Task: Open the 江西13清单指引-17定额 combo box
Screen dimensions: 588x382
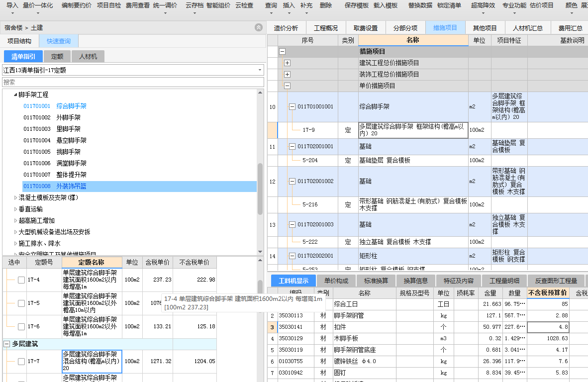Action: point(133,70)
